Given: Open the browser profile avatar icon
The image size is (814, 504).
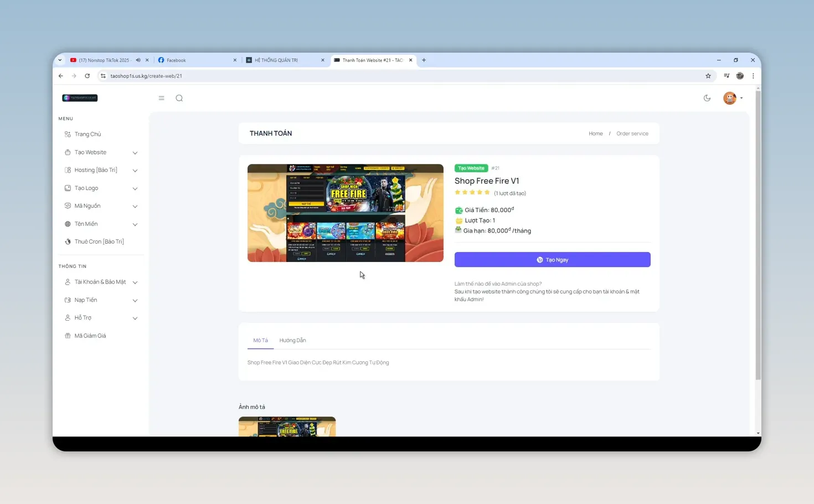Looking at the screenshot, I should [x=740, y=76].
